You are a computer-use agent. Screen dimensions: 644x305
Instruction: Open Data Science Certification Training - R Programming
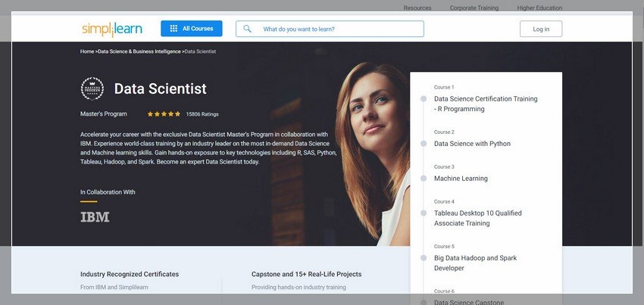coord(486,104)
